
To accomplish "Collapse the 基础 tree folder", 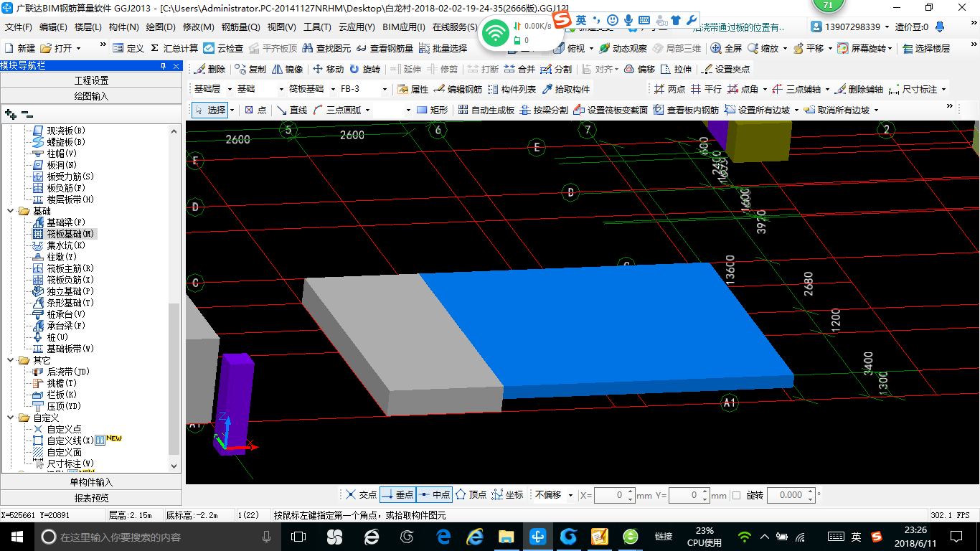I will [x=11, y=211].
